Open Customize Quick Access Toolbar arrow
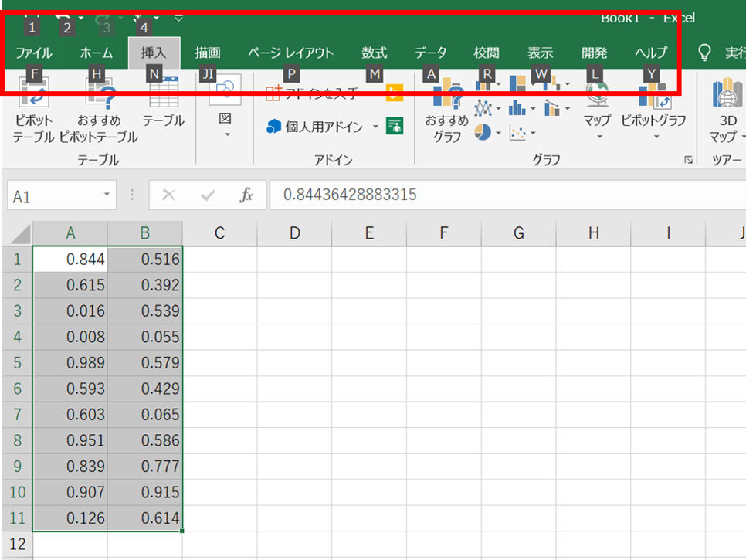 pyautogui.click(x=178, y=18)
